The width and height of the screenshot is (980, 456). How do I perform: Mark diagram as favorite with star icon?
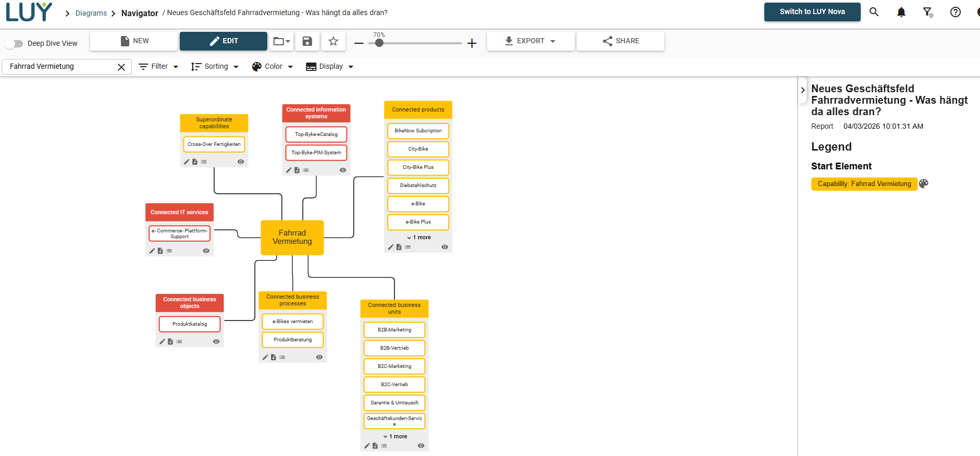[x=333, y=41]
